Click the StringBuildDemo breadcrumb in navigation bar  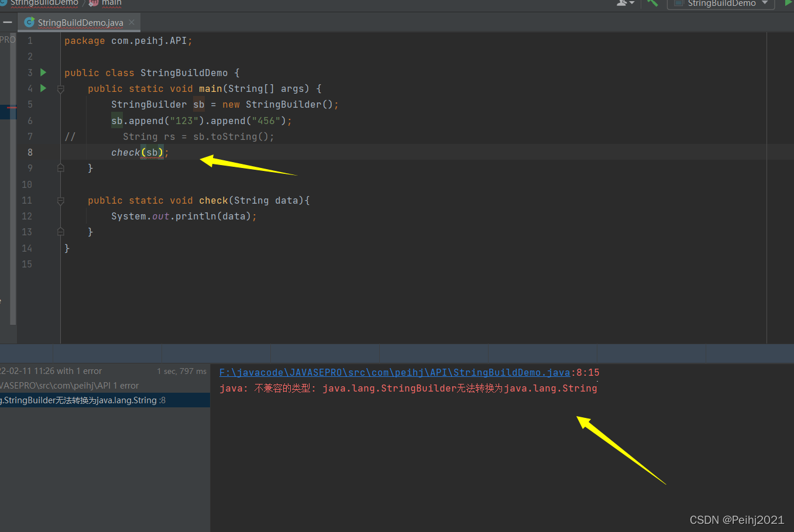point(44,3)
